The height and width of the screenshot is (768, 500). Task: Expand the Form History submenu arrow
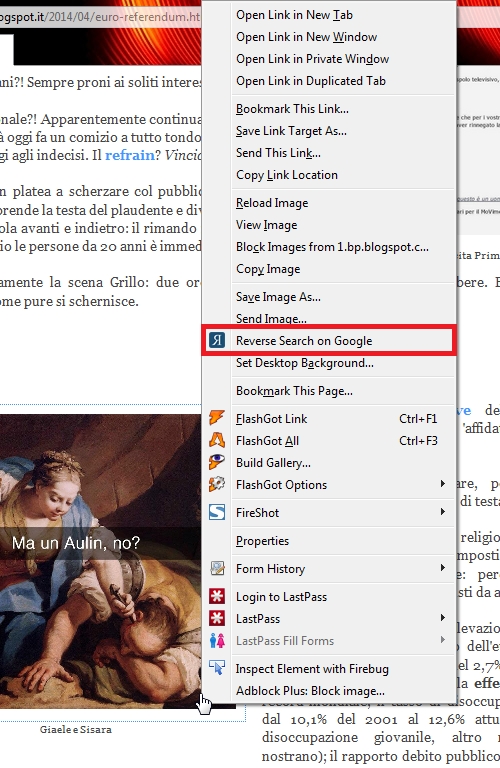coord(443,568)
